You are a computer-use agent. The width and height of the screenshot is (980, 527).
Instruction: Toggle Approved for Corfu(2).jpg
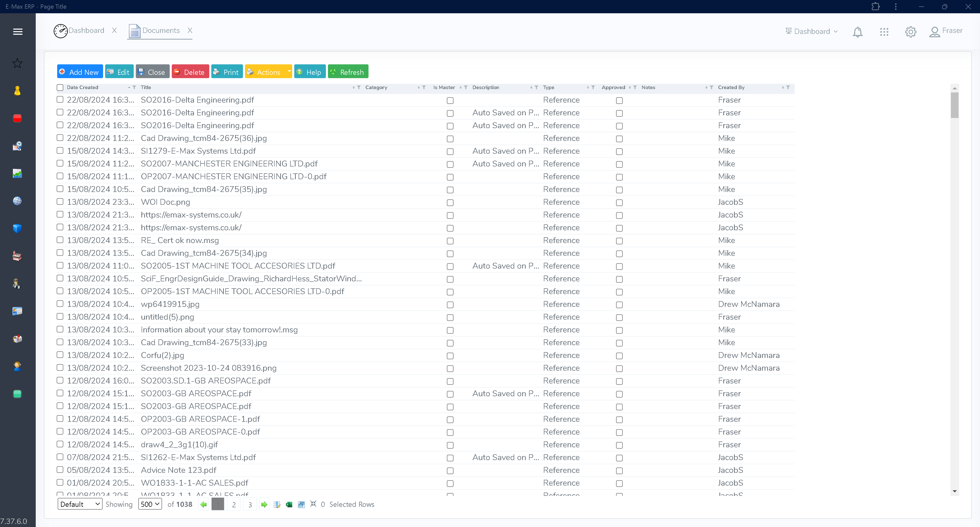[x=619, y=356]
